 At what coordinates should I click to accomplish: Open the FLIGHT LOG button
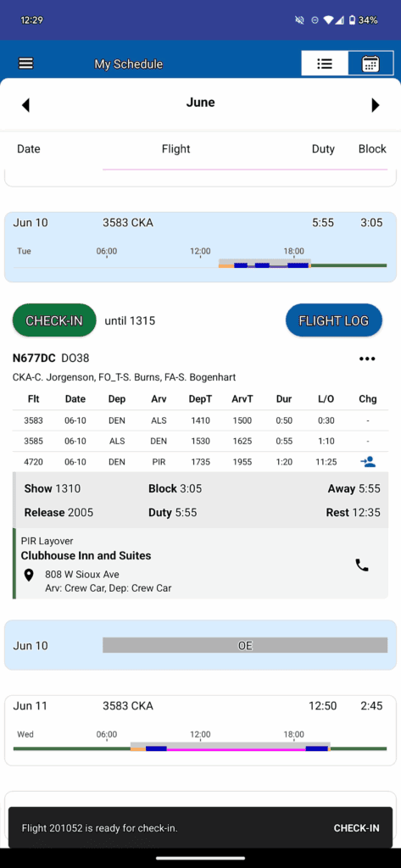pyautogui.click(x=334, y=320)
